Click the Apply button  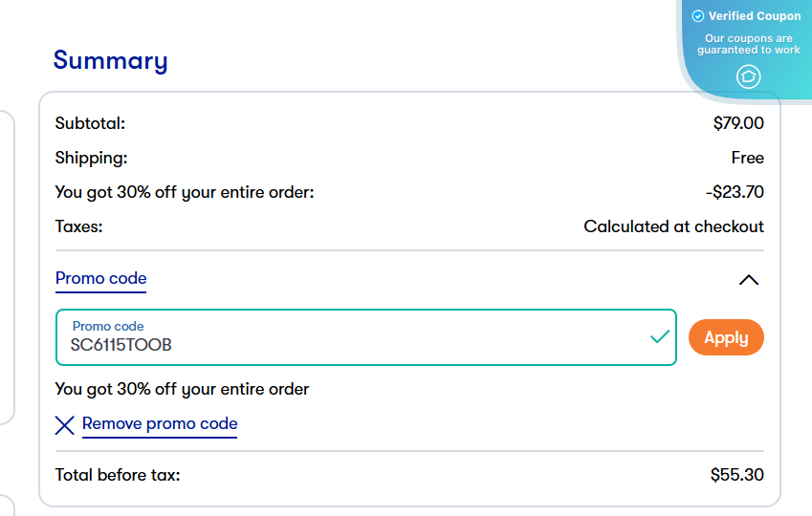pos(726,337)
